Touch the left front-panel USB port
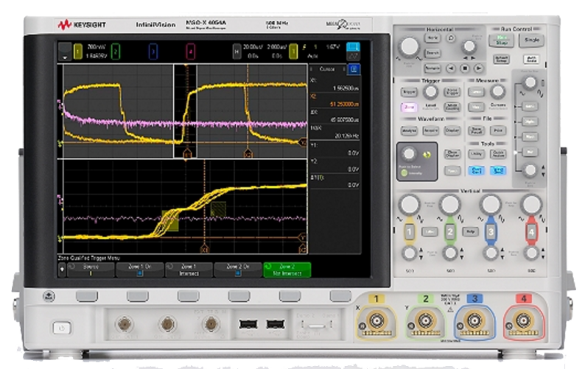588x369 pixels. pos(248,323)
